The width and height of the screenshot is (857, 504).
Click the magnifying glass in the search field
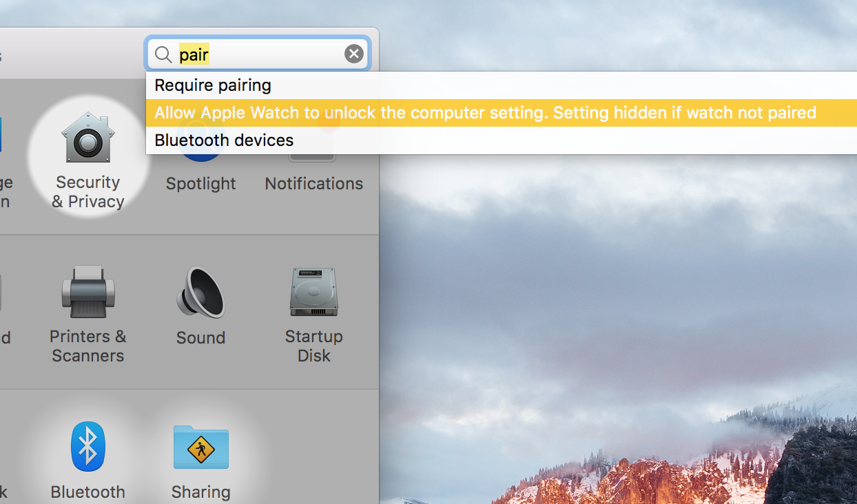click(163, 54)
